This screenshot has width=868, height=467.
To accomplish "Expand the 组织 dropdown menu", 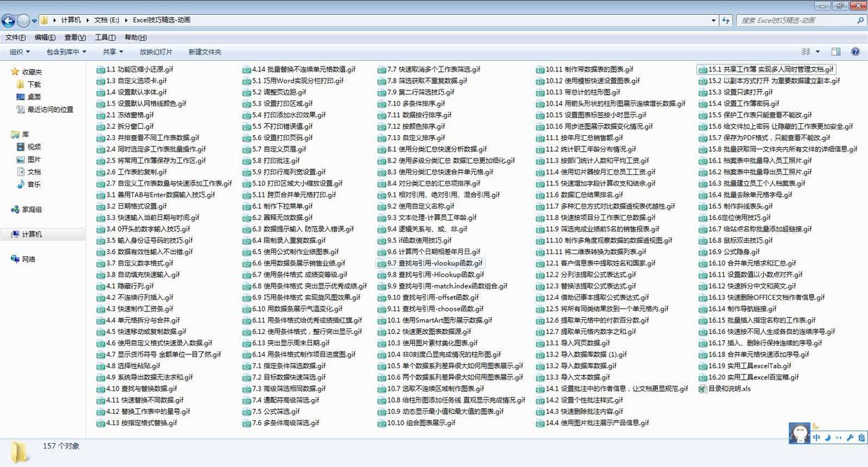I will (x=20, y=52).
